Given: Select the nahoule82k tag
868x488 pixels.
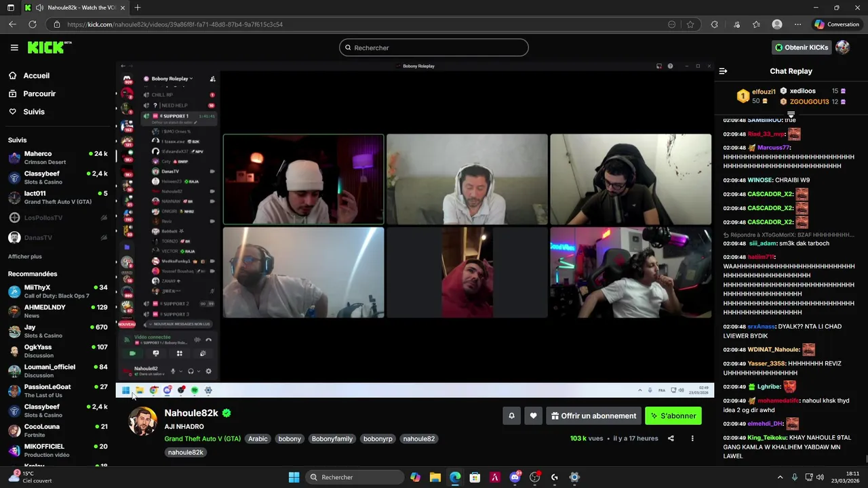Looking at the screenshot, I should coord(186,453).
